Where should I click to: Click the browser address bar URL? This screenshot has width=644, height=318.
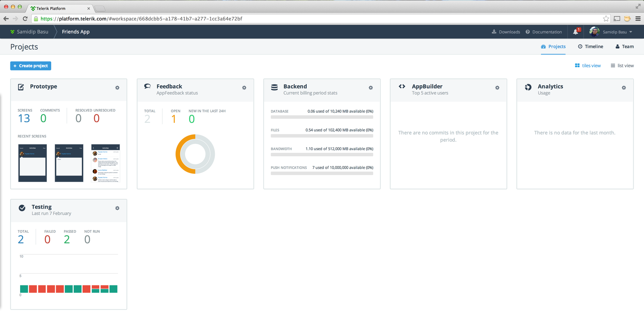tap(141, 19)
